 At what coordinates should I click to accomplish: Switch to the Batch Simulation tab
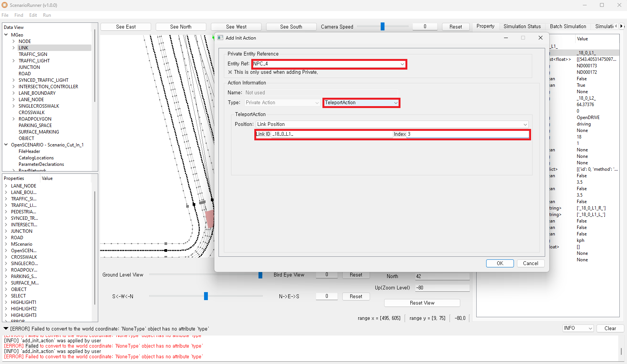(568, 26)
